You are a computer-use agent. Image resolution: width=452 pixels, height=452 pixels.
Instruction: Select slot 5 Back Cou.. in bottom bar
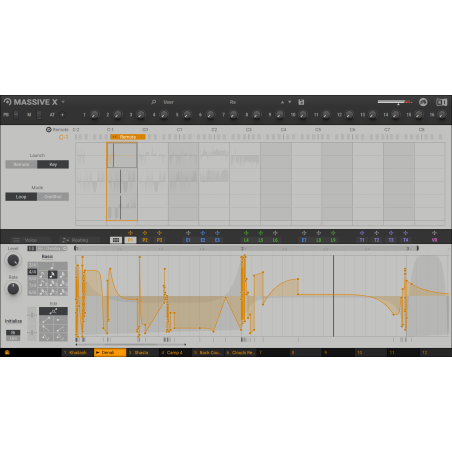[x=208, y=352]
